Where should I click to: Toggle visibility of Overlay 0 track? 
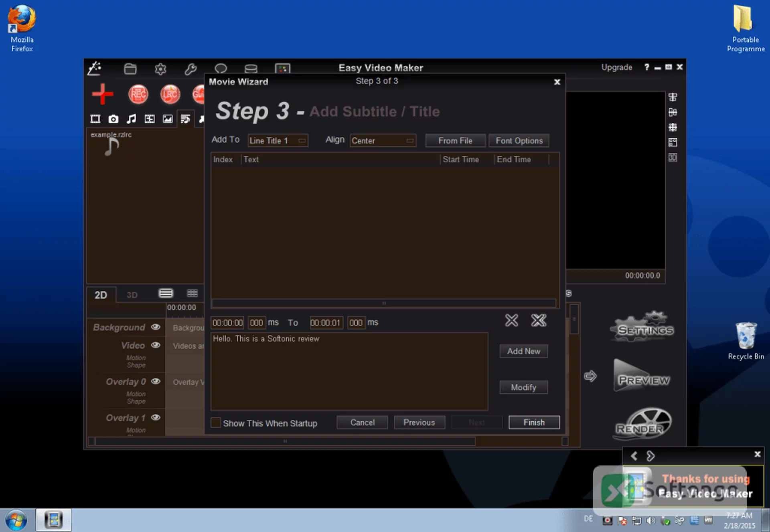156,381
